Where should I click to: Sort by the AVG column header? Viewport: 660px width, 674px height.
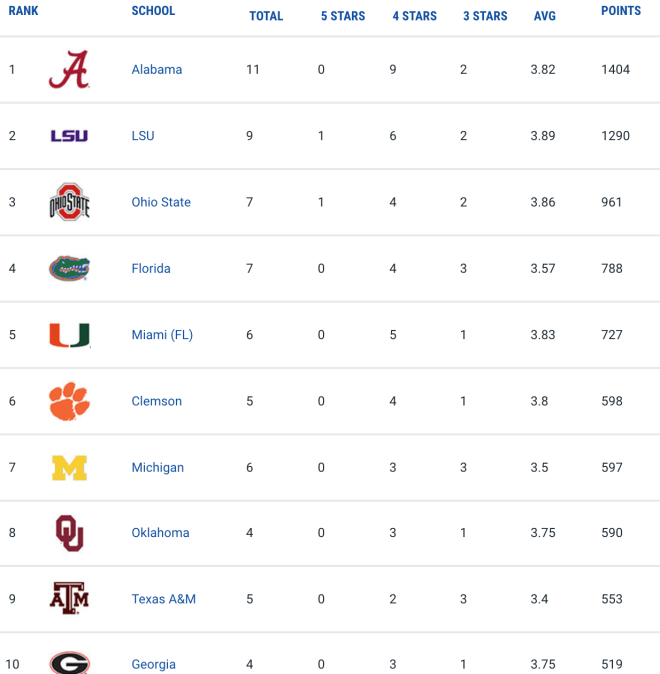pyautogui.click(x=545, y=16)
